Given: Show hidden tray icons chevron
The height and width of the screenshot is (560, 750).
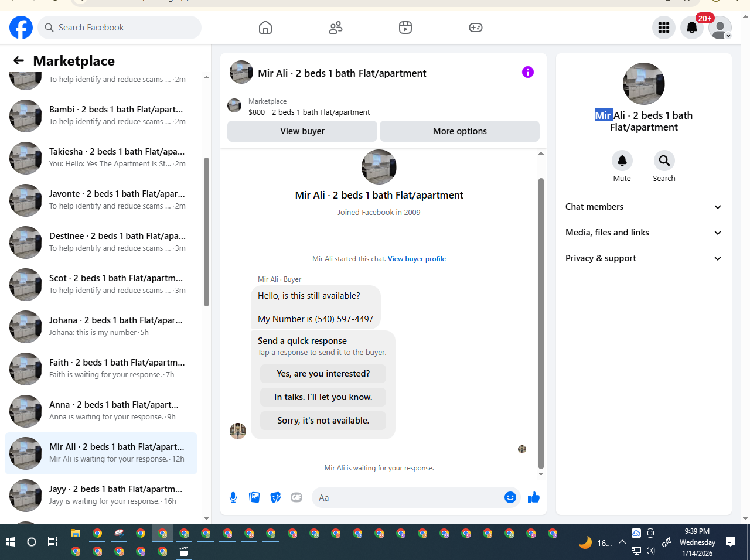Looking at the screenshot, I should point(622,542).
